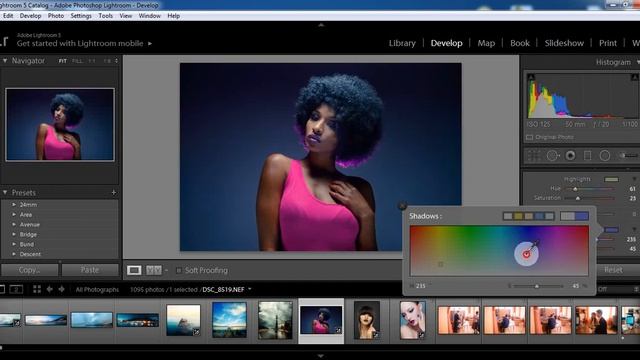This screenshot has width=640, height=360.
Task: Expand the Avenue preset folder
Action: [x=14, y=224]
